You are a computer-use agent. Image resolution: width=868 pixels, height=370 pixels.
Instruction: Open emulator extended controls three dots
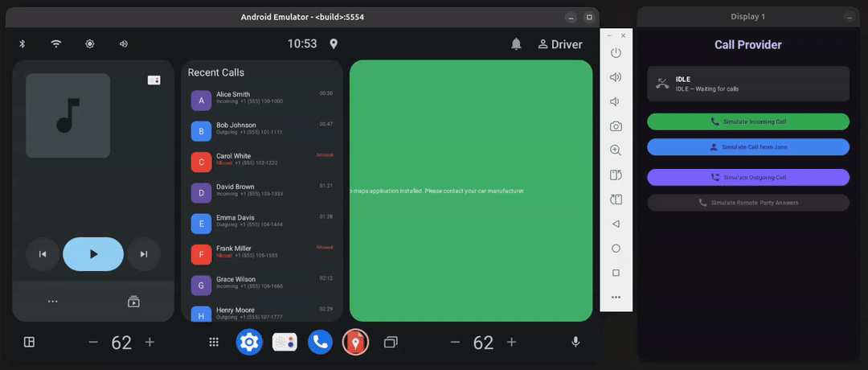pyautogui.click(x=616, y=298)
